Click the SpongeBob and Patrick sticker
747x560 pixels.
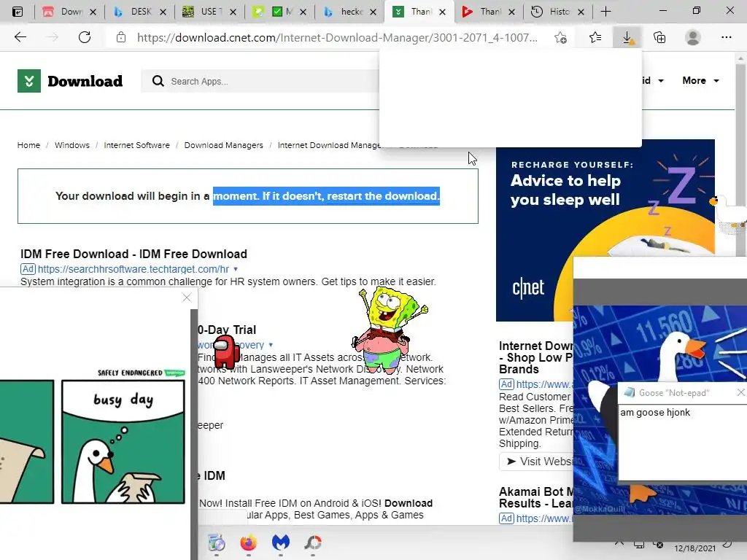tap(389, 330)
